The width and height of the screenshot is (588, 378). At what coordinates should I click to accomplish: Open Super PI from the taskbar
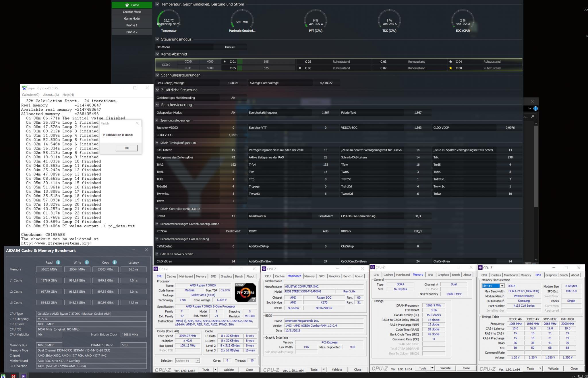point(3,376)
